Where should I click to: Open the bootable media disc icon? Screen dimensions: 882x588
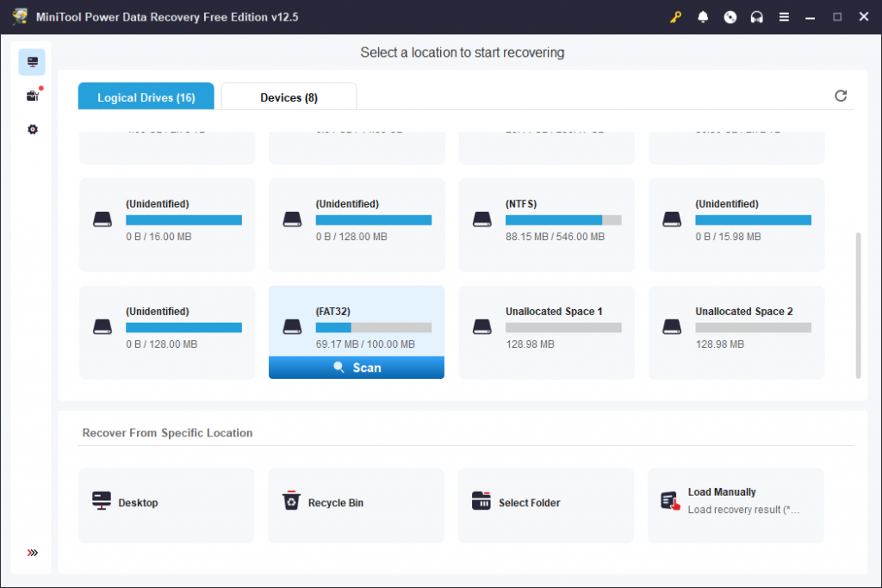[730, 16]
